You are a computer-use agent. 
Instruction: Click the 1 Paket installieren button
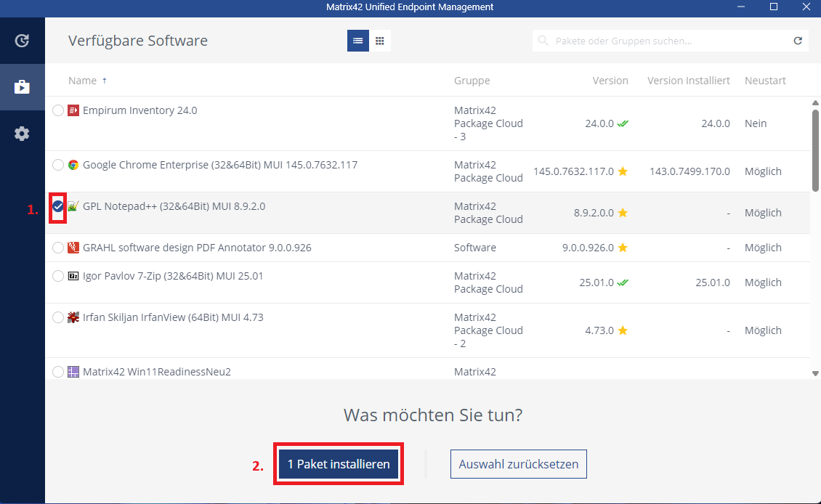pyautogui.click(x=339, y=464)
